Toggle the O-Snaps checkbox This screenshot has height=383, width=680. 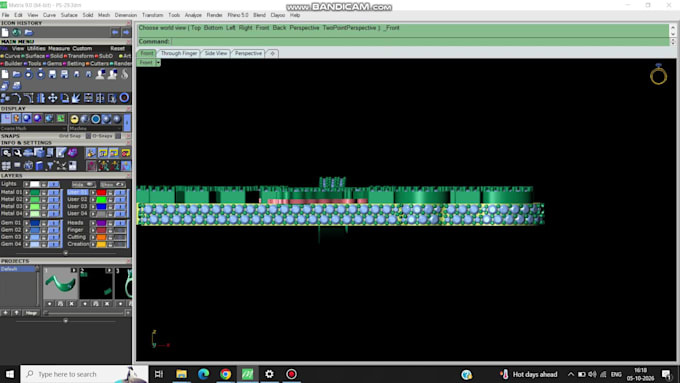(118, 136)
